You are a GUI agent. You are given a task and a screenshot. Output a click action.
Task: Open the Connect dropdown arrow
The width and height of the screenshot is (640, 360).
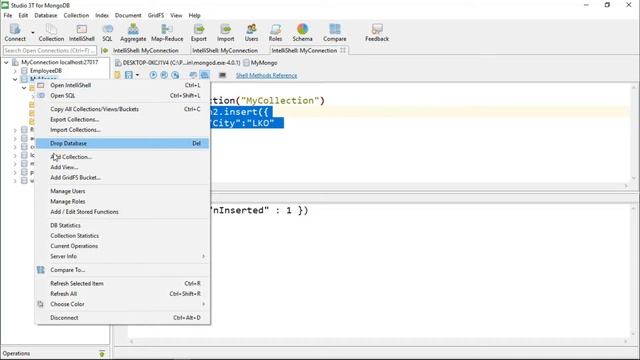tap(33, 33)
